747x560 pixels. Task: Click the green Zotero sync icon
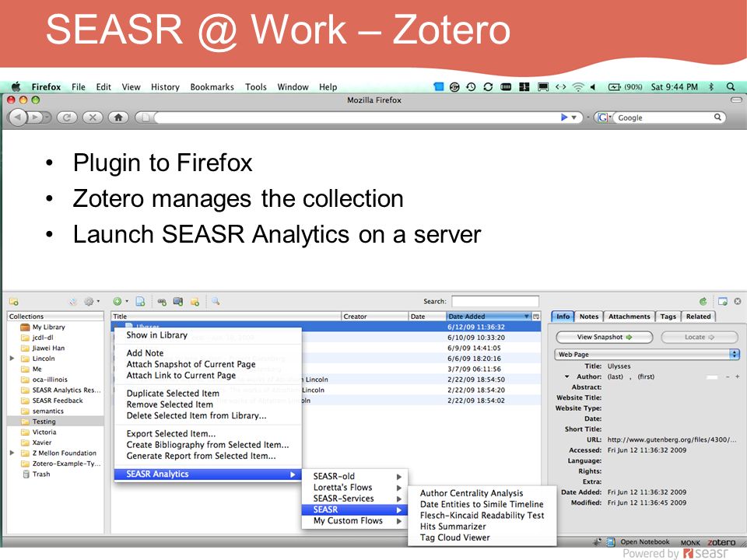(703, 301)
